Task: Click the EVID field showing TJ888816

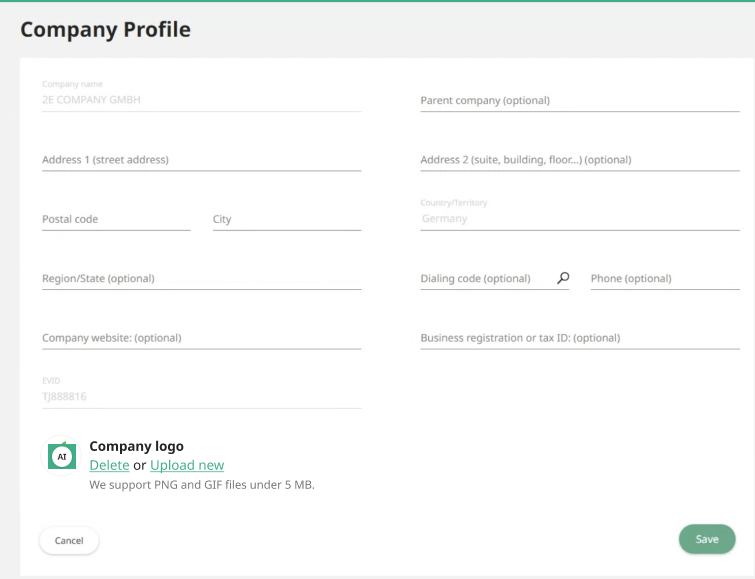Action: pos(201,397)
